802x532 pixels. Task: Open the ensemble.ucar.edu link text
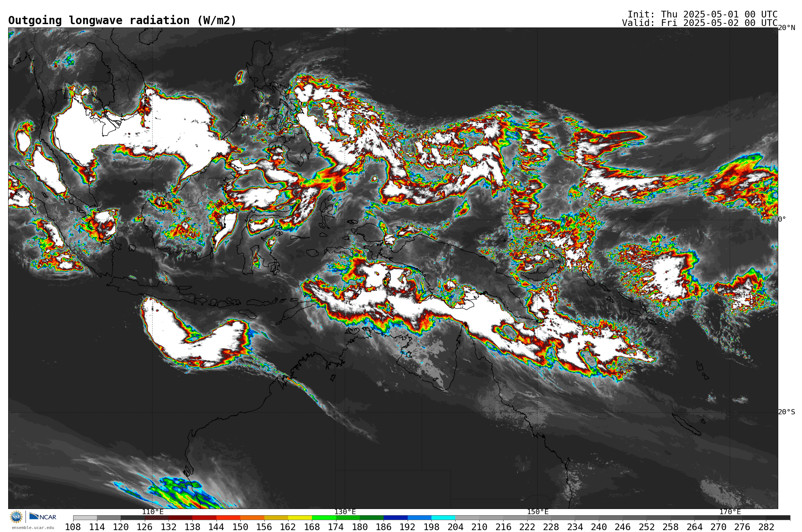pyautogui.click(x=33, y=528)
